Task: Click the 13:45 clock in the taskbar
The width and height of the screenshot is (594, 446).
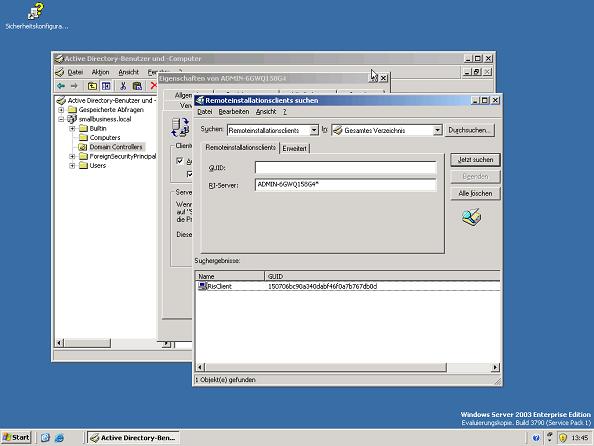Action: click(580, 438)
